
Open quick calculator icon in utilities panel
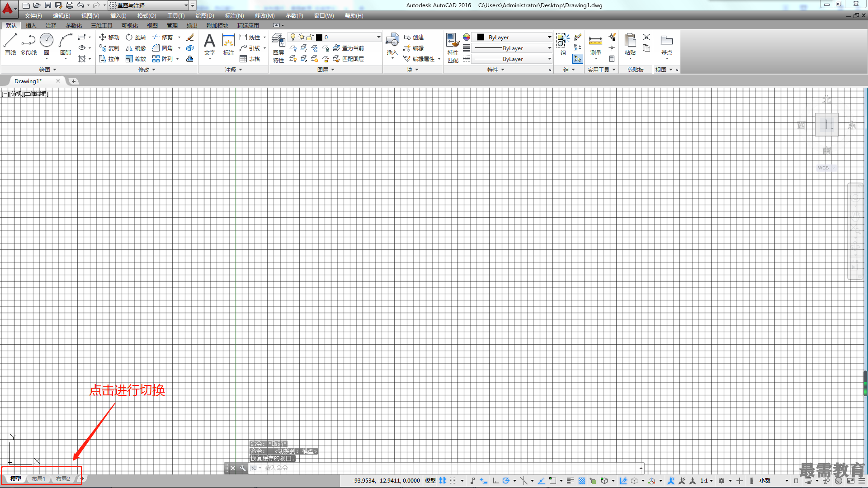612,59
